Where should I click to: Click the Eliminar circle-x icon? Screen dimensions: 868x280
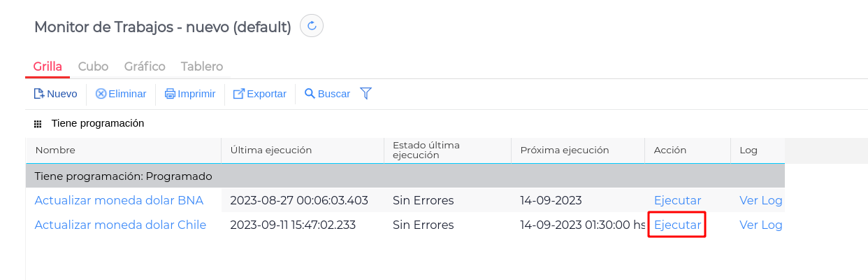click(x=101, y=94)
